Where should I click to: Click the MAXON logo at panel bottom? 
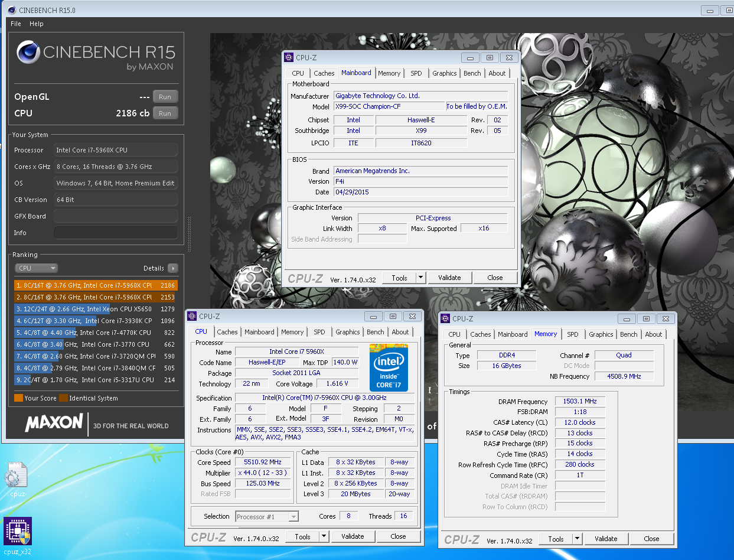coord(54,422)
